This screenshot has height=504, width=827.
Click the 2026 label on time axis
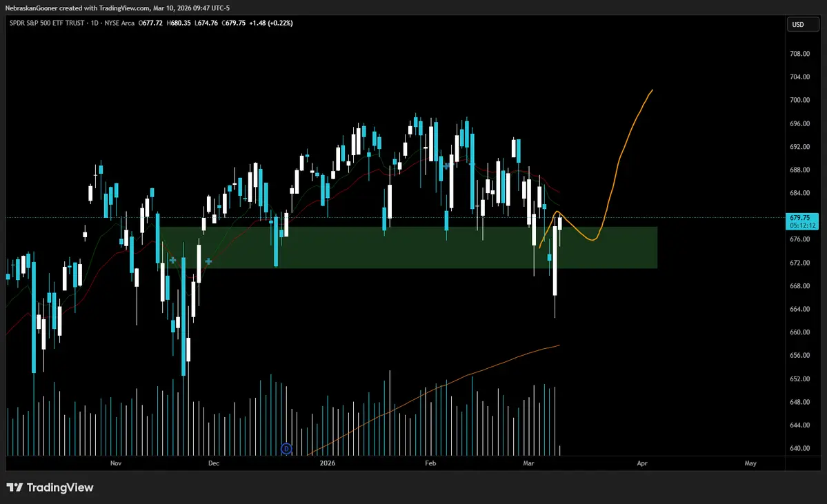click(x=328, y=463)
